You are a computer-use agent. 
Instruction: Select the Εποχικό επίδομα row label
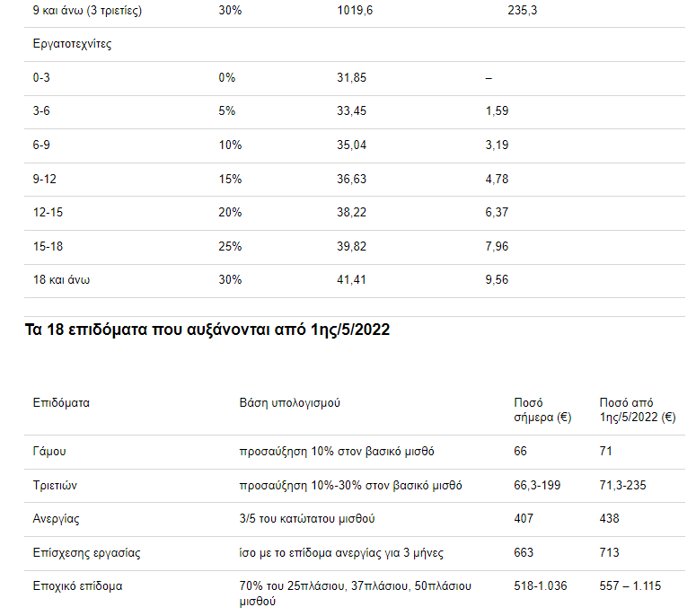tap(77, 586)
